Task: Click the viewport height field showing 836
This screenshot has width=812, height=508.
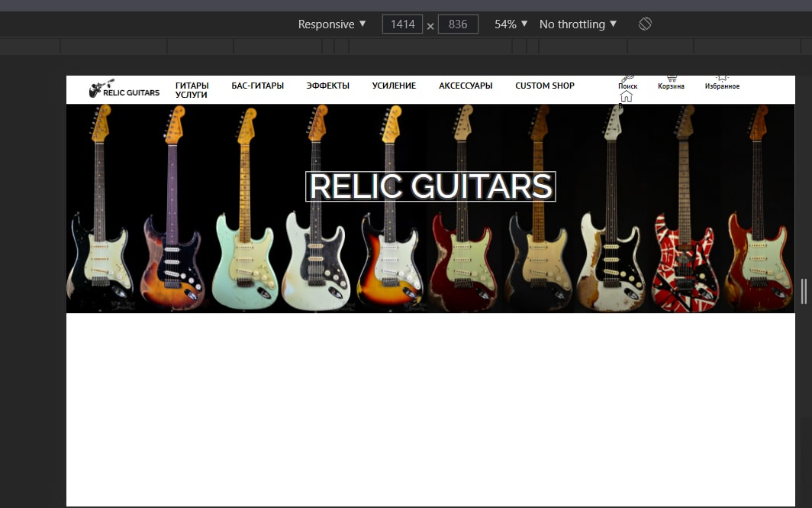Action: [x=458, y=24]
